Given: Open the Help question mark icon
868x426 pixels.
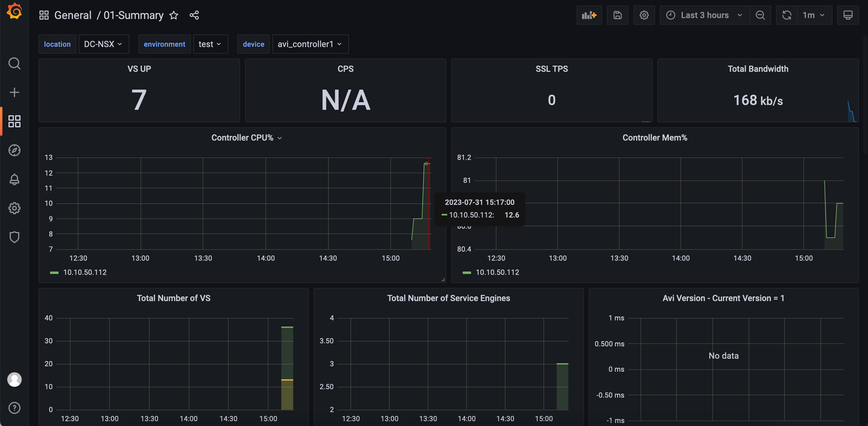Looking at the screenshot, I should [14, 408].
